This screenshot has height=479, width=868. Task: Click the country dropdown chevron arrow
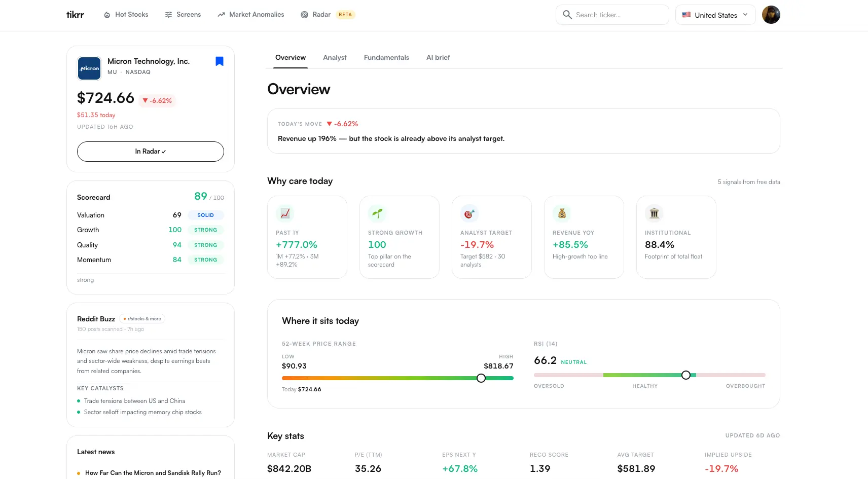pos(745,15)
